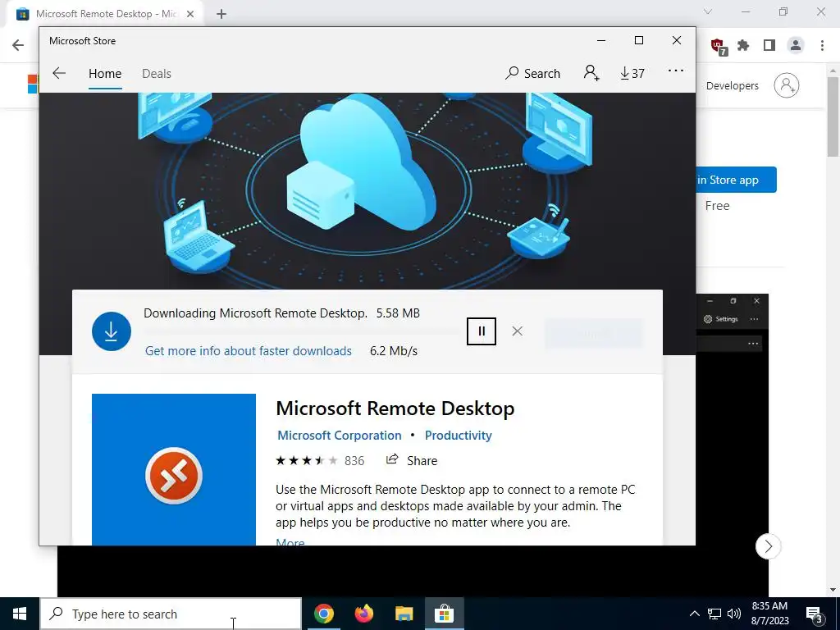This screenshot has height=630, width=840.
Task: Go back in Microsoft Store
Action: click(59, 73)
